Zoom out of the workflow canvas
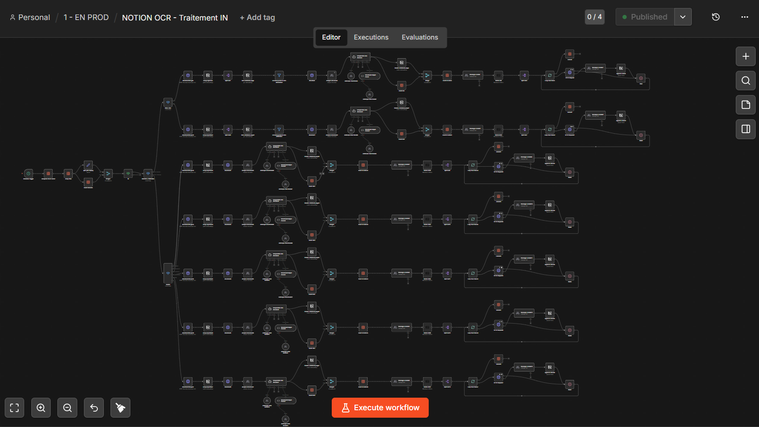 coord(67,408)
